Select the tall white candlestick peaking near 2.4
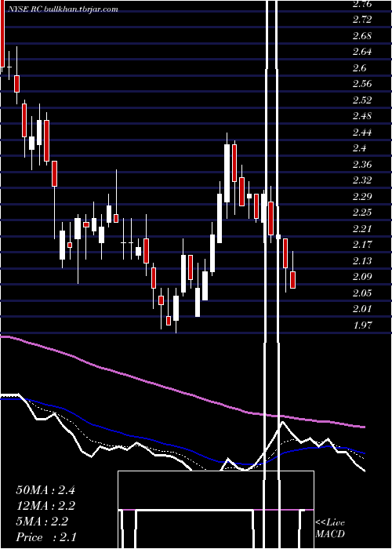 point(227,173)
